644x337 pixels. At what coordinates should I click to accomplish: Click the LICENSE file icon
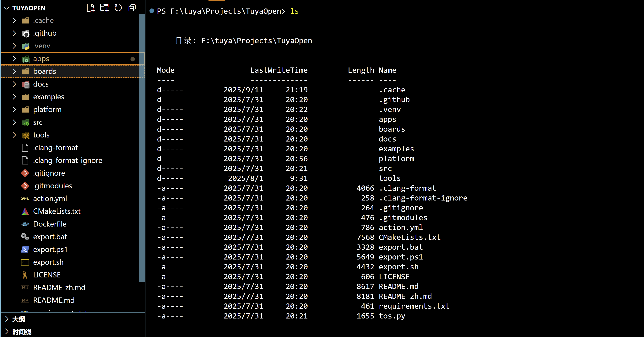pyautogui.click(x=25, y=275)
